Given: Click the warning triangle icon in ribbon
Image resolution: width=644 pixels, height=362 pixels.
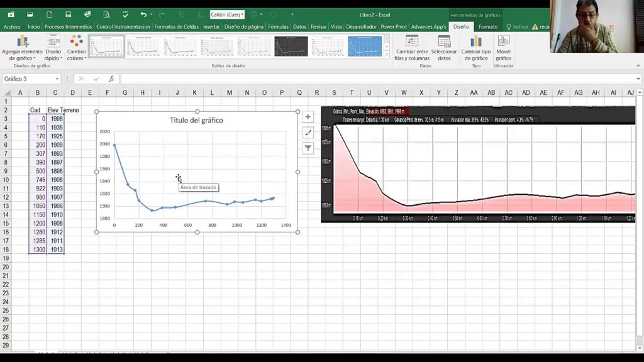Looking at the screenshot, I should (x=535, y=26).
